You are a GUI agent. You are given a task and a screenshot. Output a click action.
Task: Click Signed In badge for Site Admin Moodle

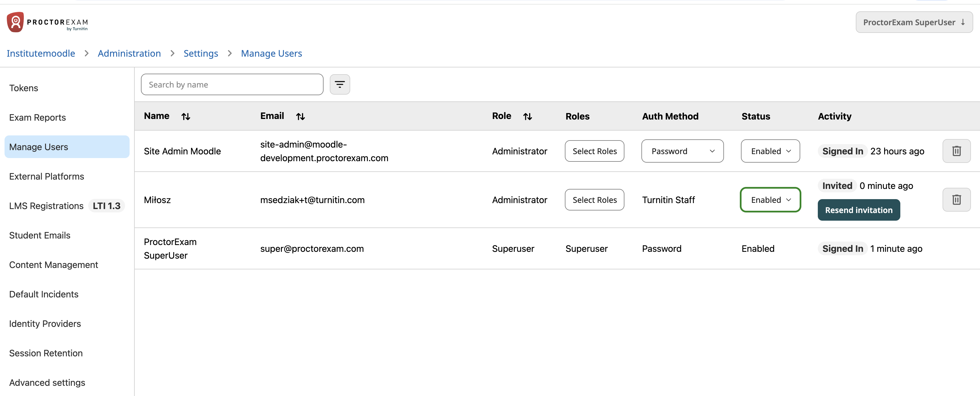tap(843, 151)
